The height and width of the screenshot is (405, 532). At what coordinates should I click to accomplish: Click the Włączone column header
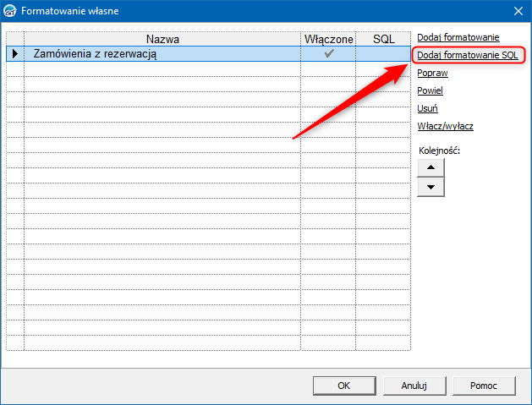coord(328,39)
